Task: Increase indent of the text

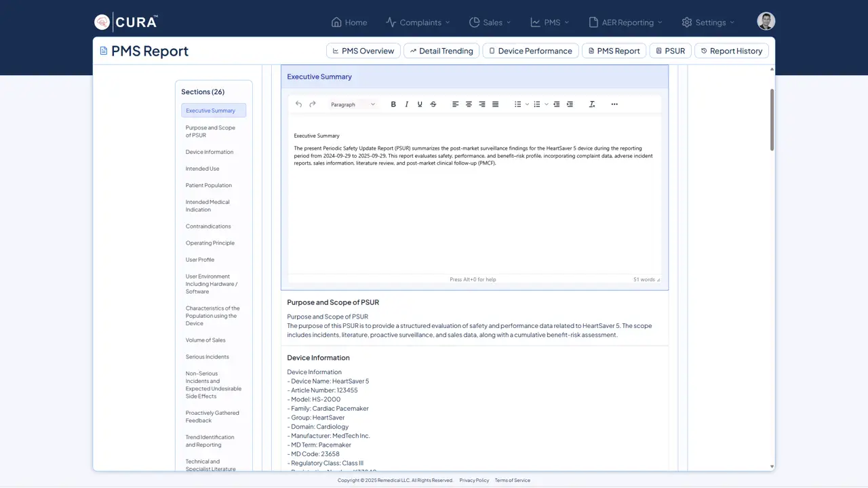Action: tap(570, 104)
